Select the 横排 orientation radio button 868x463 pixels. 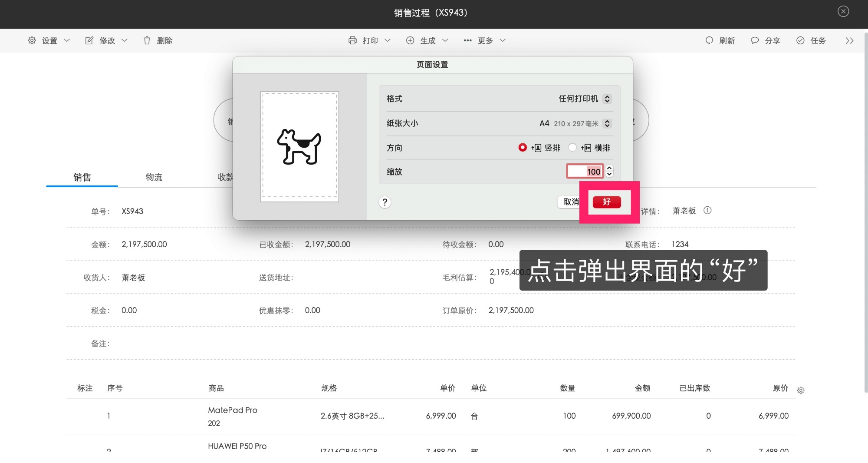[x=572, y=148]
